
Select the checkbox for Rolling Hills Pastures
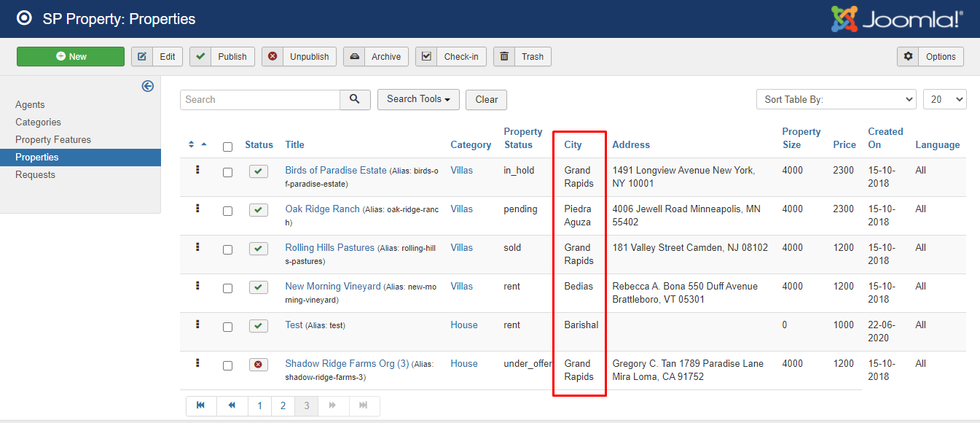click(x=227, y=249)
